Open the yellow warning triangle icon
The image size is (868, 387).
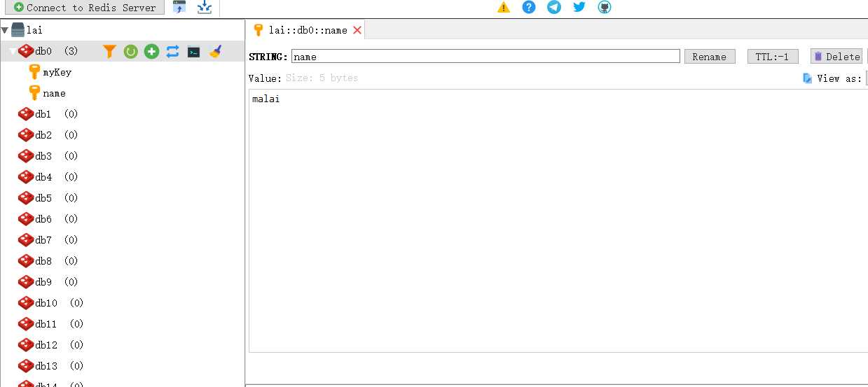(x=504, y=8)
